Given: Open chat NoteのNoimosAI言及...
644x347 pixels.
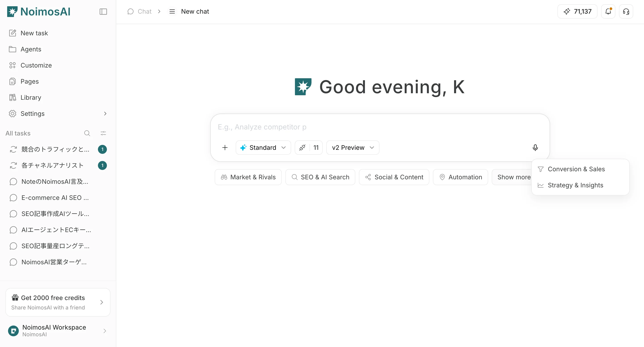Looking at the screenshot, I should tap(58, 182).
